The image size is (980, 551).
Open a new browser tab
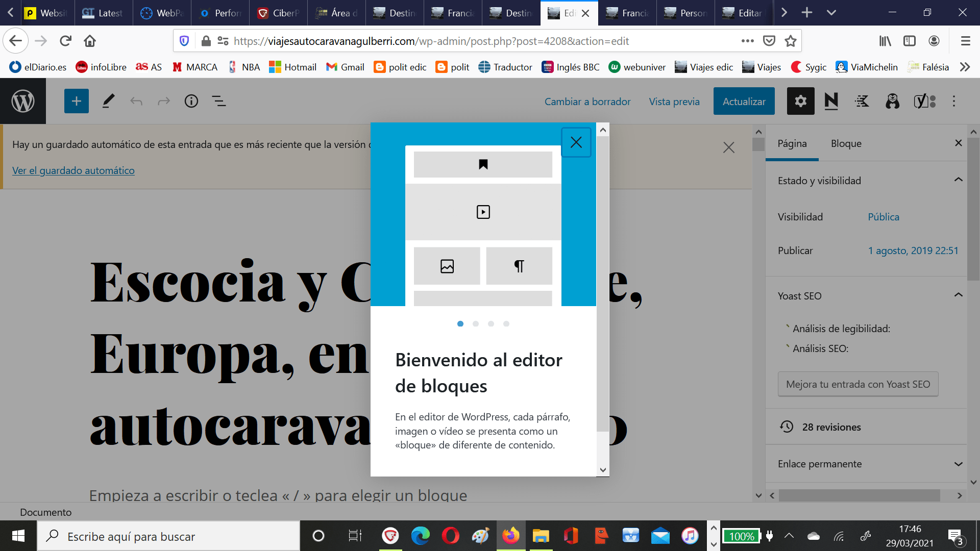(x=807, y=12)
